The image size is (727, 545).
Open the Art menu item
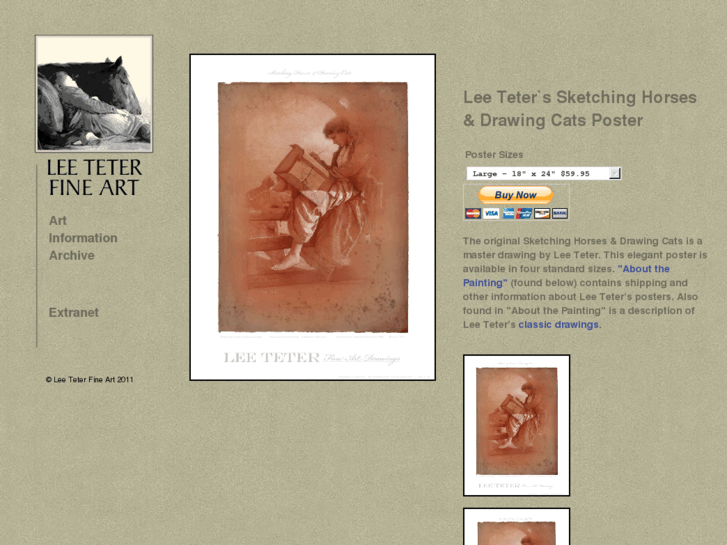point(58,221)
